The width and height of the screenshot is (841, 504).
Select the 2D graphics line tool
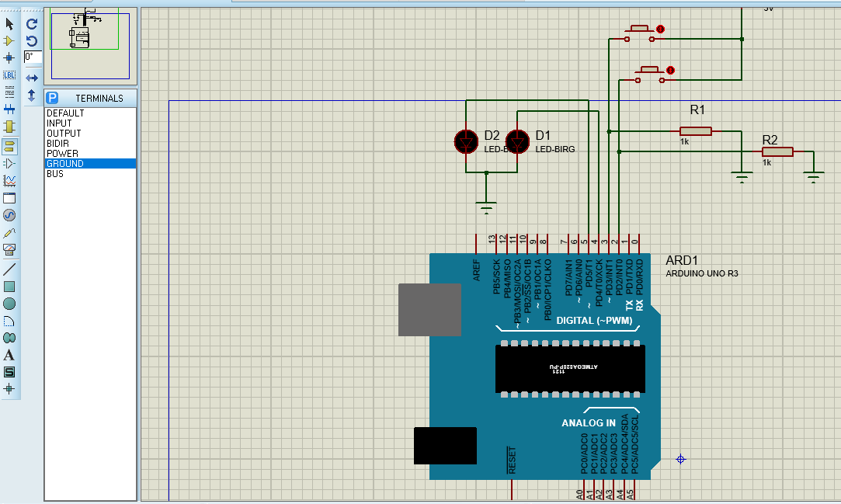pos(9,269)
